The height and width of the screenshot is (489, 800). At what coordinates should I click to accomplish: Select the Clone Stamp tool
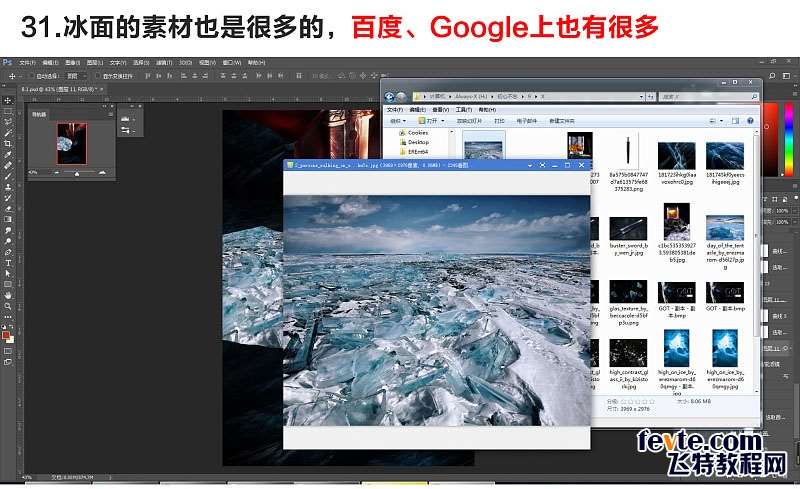8,187
